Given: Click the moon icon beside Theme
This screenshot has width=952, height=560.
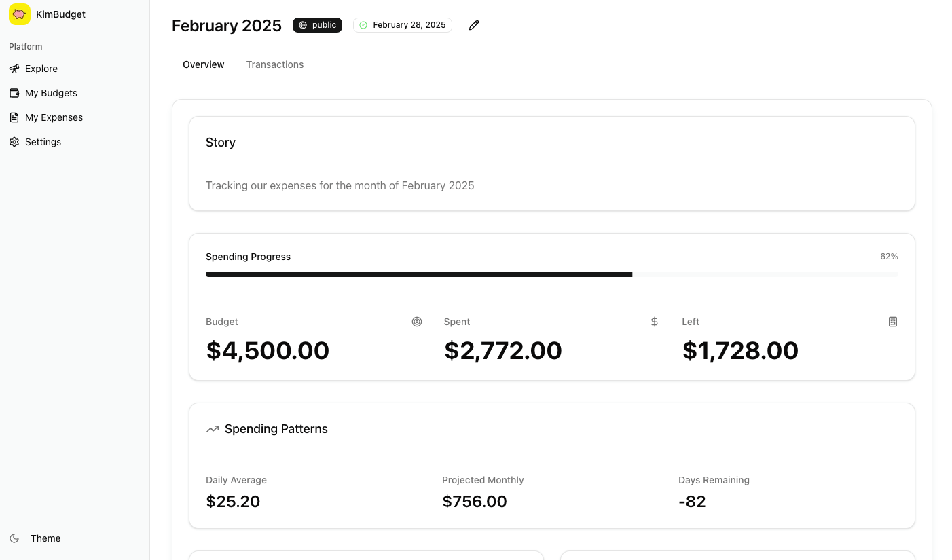Looking at the screenshot, I should point(14,538).
